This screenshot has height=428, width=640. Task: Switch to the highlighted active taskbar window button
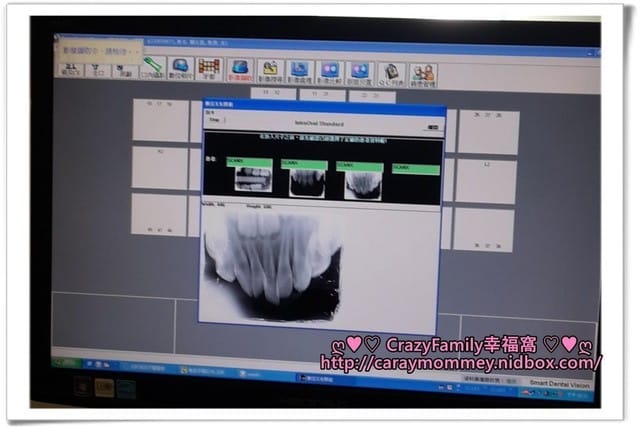(x=322, y=379)
